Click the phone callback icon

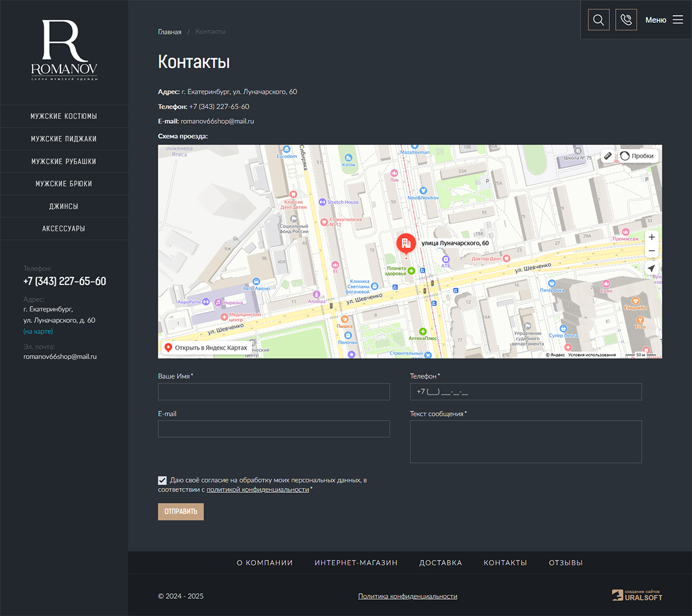[x=626, y=20]
